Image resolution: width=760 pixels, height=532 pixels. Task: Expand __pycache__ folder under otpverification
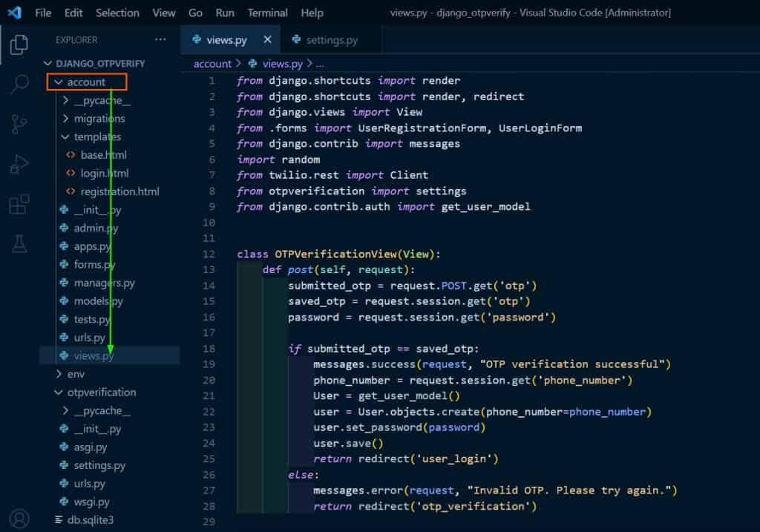pyautogui.click(x=65, y=410)
